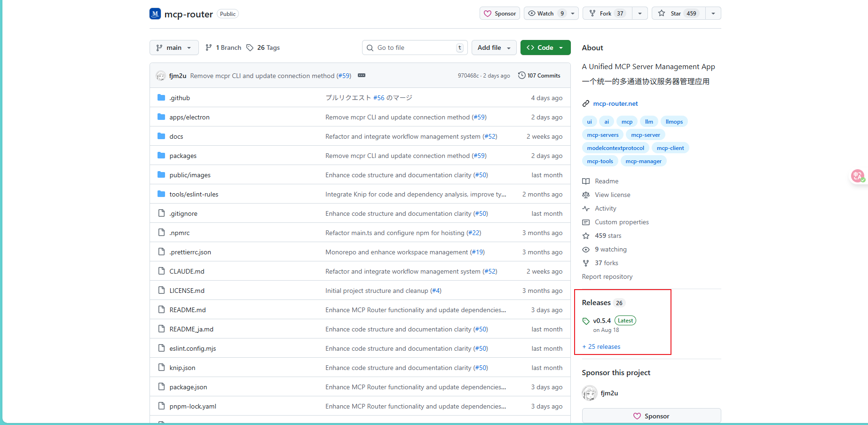Open Releases 26 heading link

603,303
